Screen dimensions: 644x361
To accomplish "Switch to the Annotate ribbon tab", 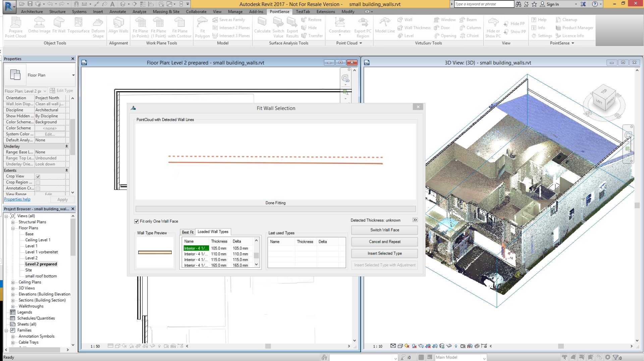I will (118, 12).
